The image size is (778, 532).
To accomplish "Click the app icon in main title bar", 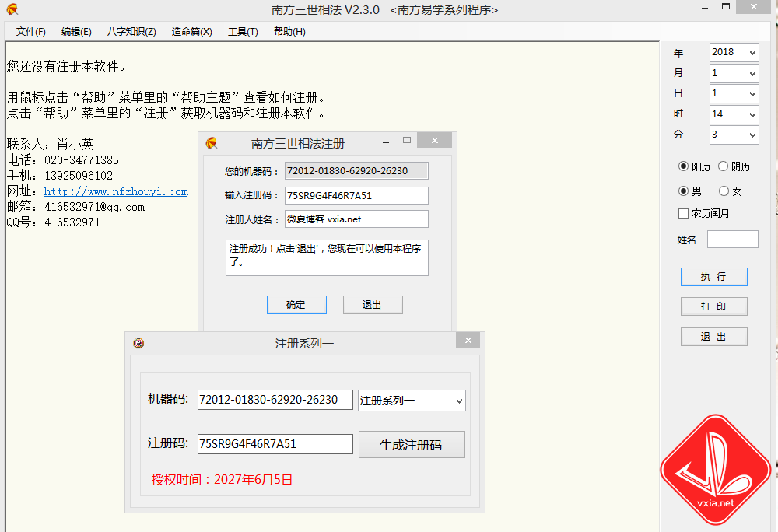I will point(12,9).
